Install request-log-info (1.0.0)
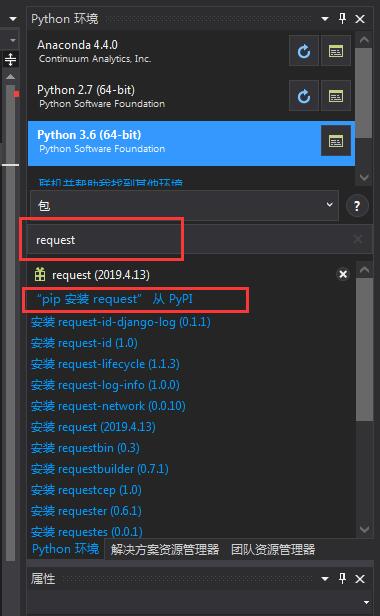380x616 pixels. tap(105, 385)
